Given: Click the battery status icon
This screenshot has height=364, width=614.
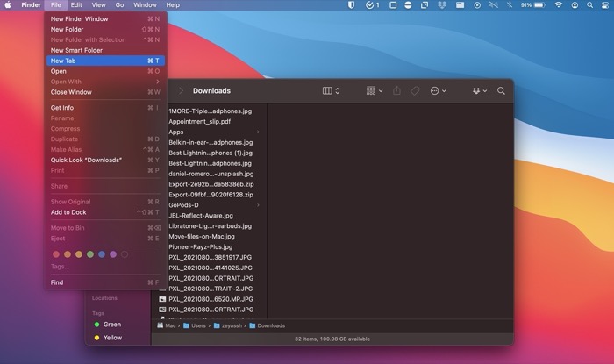Looking at the screenshot, I should pyautogui.click(x=539, y=5).
